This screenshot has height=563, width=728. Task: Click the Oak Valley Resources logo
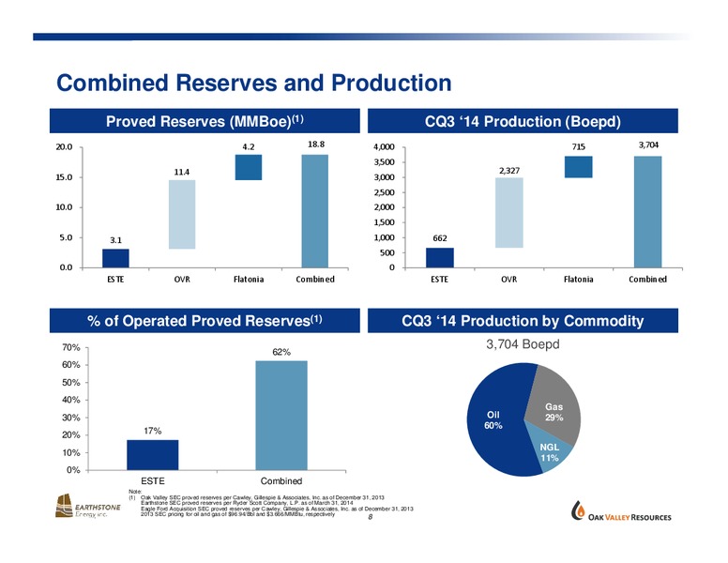pos(621,511)
